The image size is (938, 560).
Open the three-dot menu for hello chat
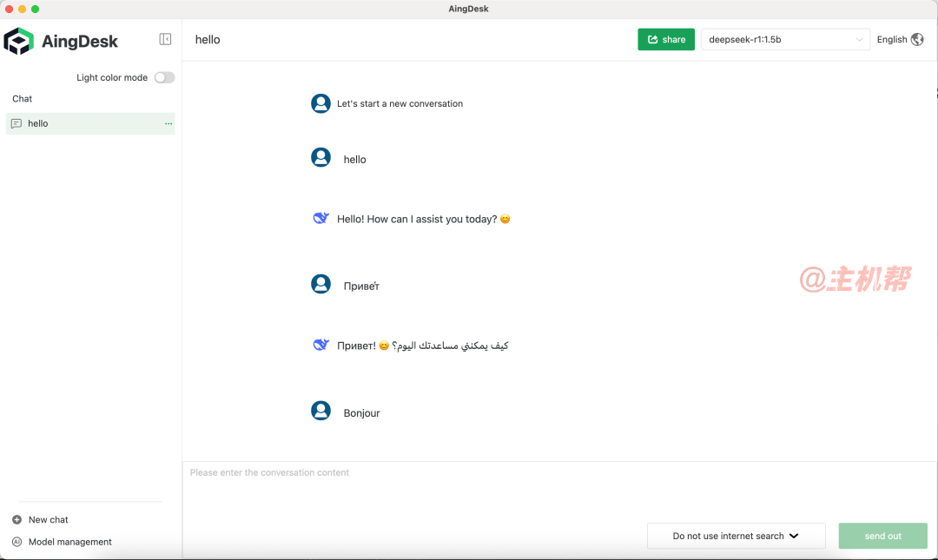[168, 123]
